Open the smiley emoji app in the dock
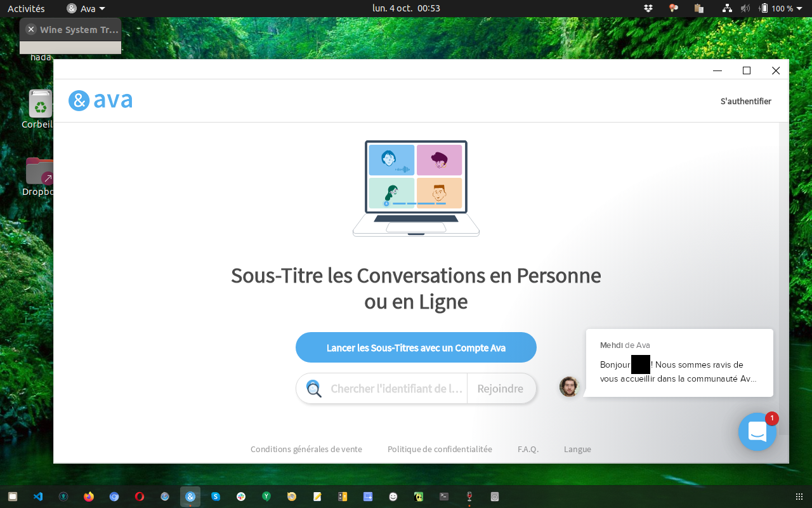The height and width of the screenshot is (508, 812). click(393, 497)
